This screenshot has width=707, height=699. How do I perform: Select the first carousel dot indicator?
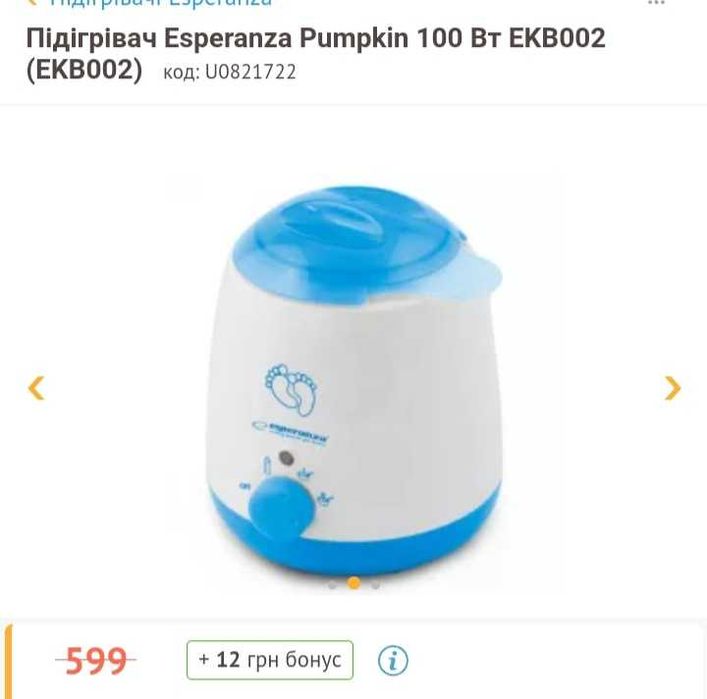(332, 585)
